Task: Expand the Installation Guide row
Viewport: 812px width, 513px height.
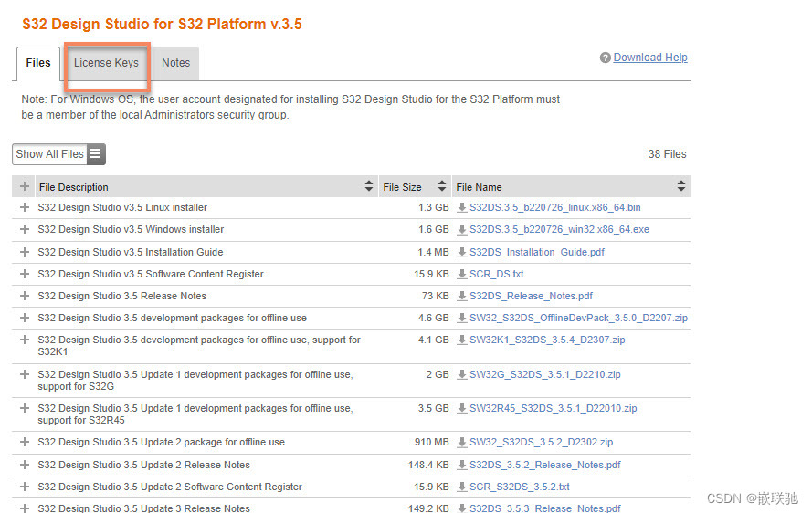Action: [25, 252]
